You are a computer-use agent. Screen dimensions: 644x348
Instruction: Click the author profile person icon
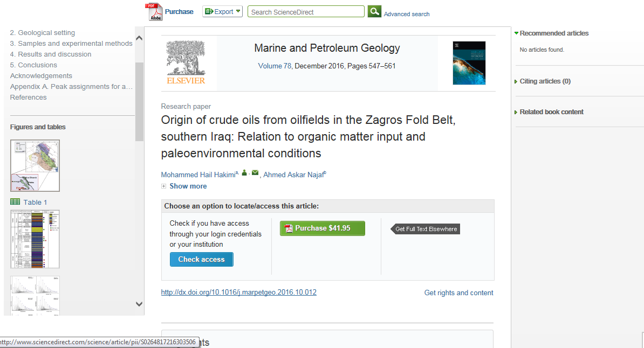tap(244, 173)
